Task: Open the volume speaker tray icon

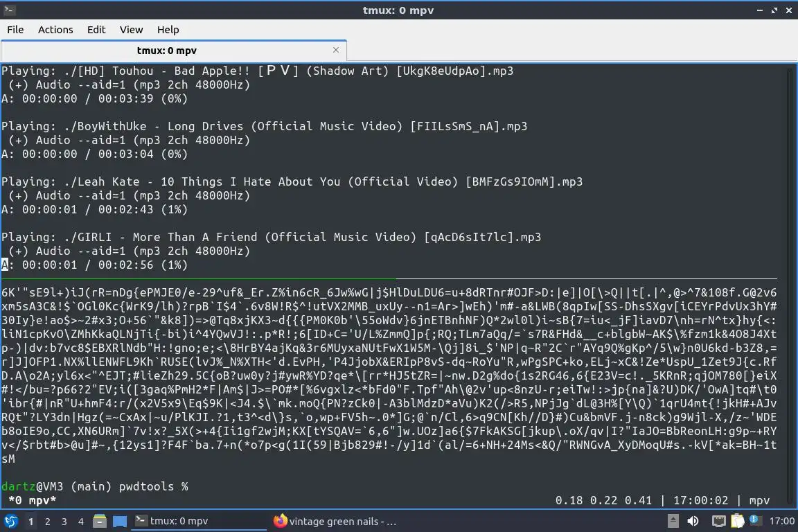Action: (x=693, y=521)
